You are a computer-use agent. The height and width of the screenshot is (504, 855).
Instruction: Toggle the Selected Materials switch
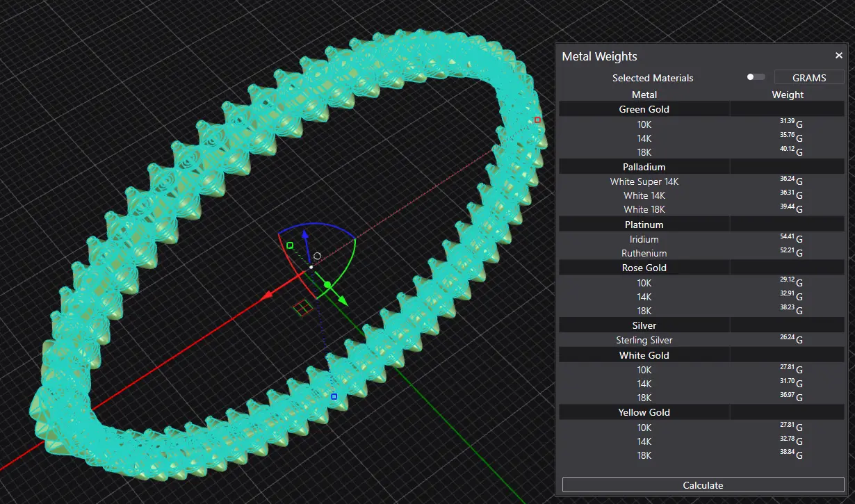pos(755,77)
